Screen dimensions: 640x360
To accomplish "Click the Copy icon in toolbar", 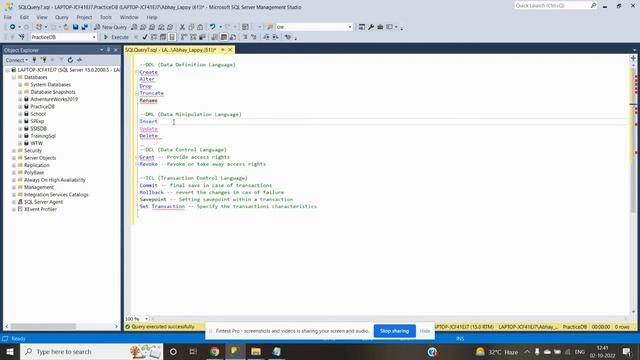I will click(x=191, y=27).
